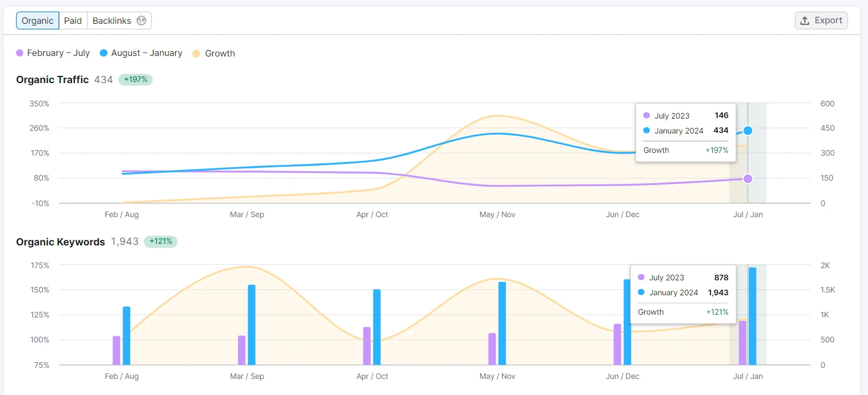This screenshot has height=395, width=868.
Task: Click the 600 axis label on traffic chart
Action: 827,104
